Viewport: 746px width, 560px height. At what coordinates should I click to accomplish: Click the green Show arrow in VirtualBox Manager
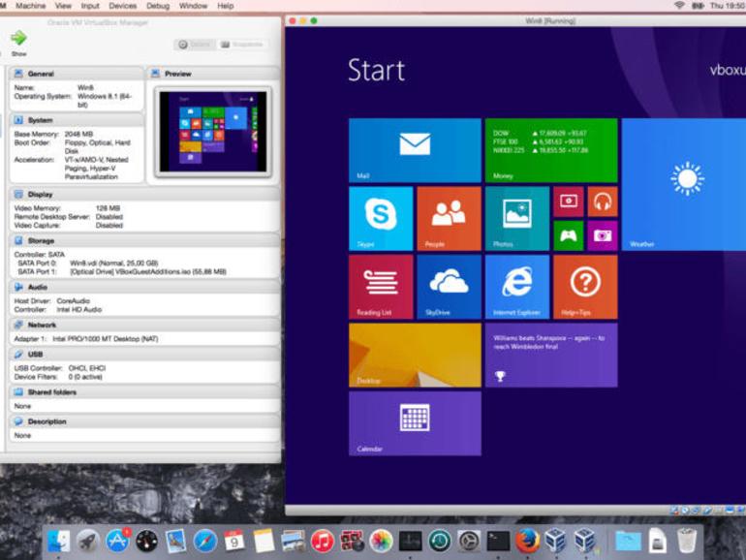(18, 38)
